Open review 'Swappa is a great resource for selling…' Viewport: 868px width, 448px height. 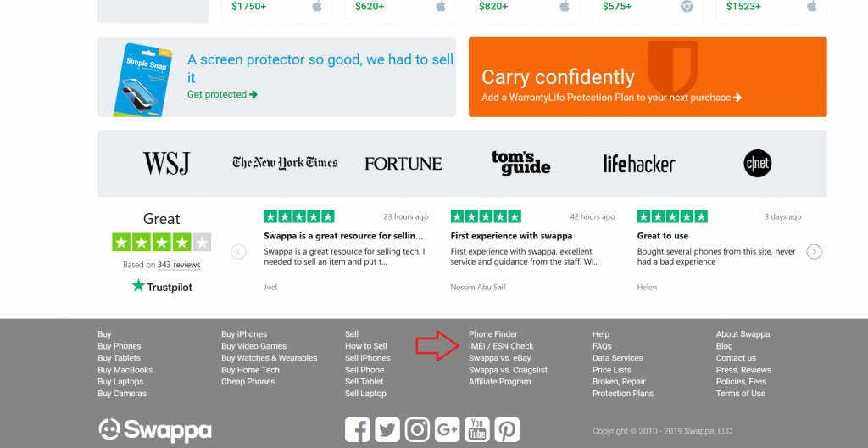point(344,236)
